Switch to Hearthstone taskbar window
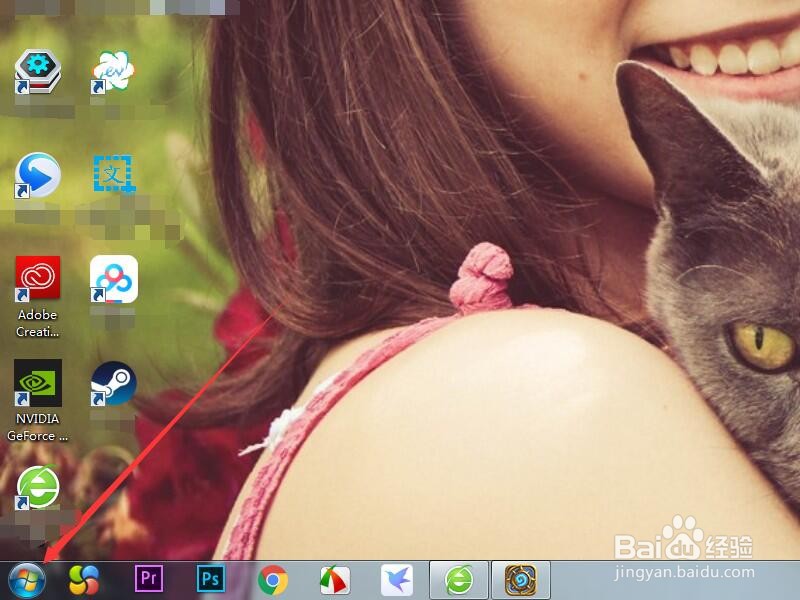The height and width of the screenshot is (600, 800). point(520,580)
